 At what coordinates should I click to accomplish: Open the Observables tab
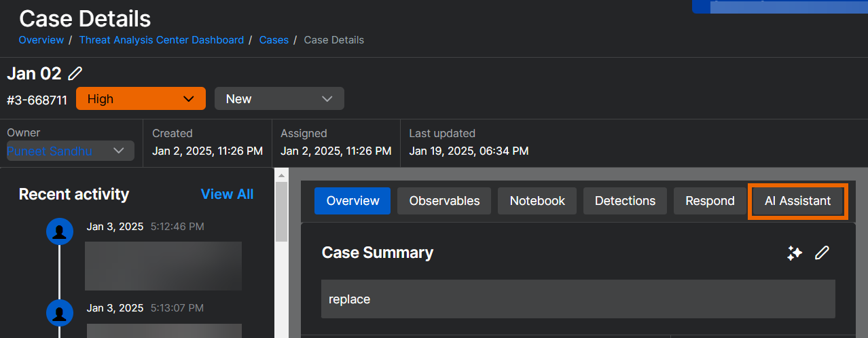coord(444,201)
